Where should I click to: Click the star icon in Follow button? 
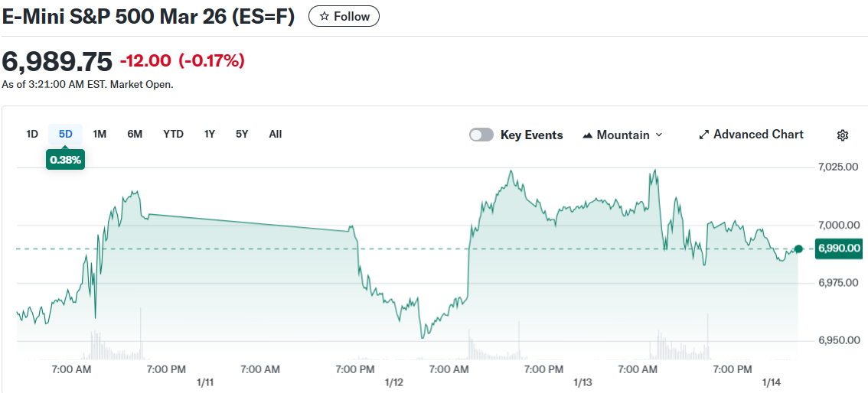pyautogui.click(x=325, y=16)
